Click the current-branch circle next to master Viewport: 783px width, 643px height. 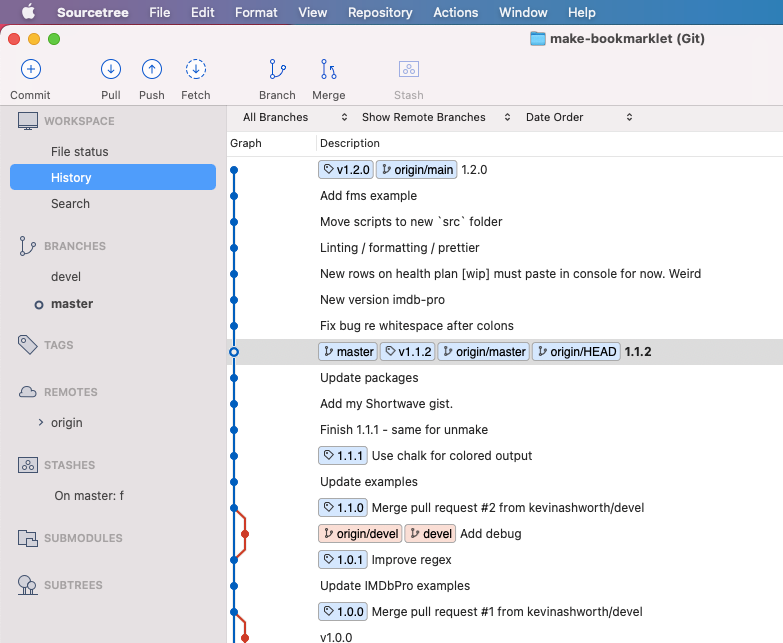pyautogui.click(x=38, y=305)
